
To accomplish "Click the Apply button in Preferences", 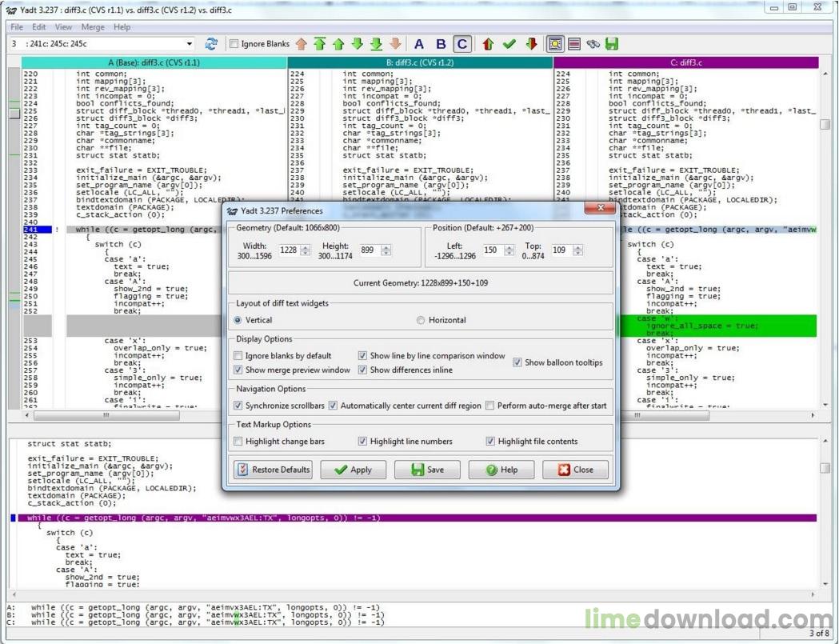I will [x=353, y=470].
